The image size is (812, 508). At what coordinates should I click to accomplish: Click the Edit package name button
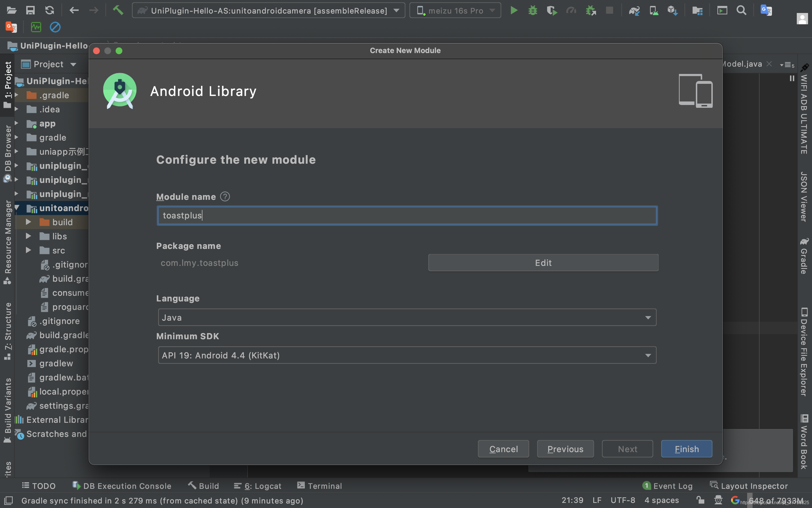coord(543,262)
